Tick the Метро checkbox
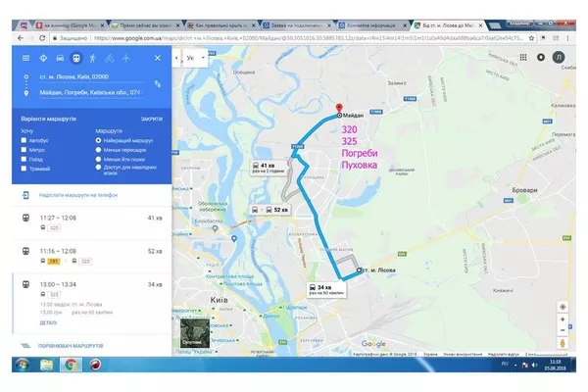The height and width of the screenshot is (392, 588). coord(24,149)
